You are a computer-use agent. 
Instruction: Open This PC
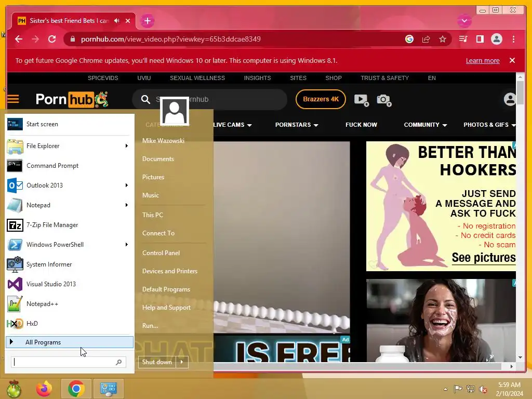(x=153, y=215)
